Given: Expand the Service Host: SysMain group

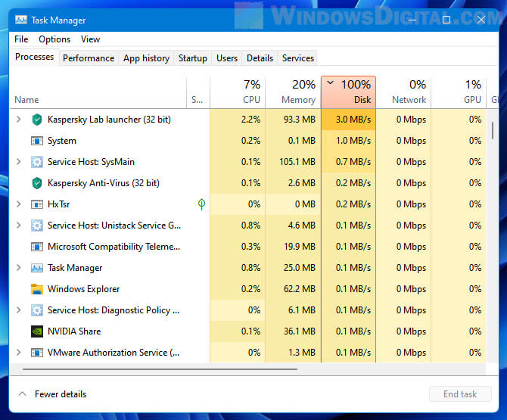Looking at the screenshot, I should point(19,162).
